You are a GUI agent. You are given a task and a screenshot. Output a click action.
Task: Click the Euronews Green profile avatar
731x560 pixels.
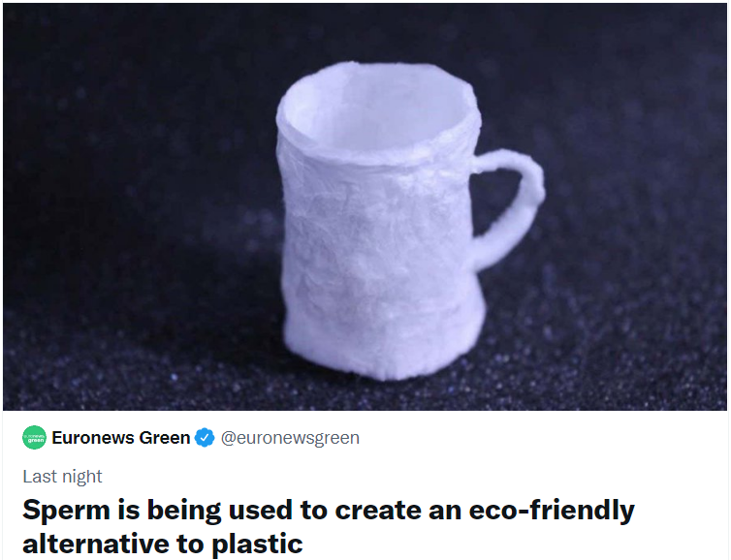(34, 438)
